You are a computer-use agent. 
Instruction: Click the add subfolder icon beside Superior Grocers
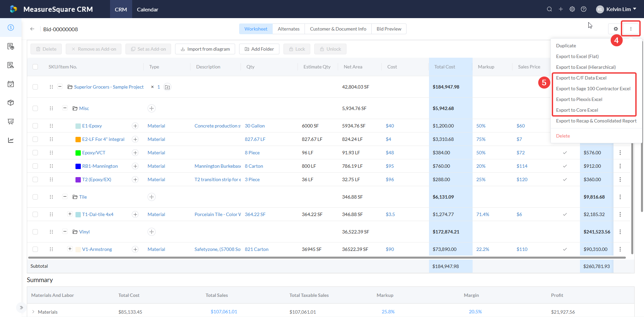click(x=167, y=87)
